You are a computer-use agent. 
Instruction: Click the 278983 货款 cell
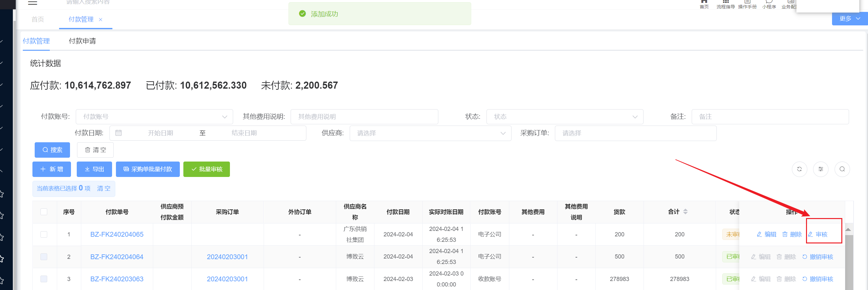[x=619, y=279]
